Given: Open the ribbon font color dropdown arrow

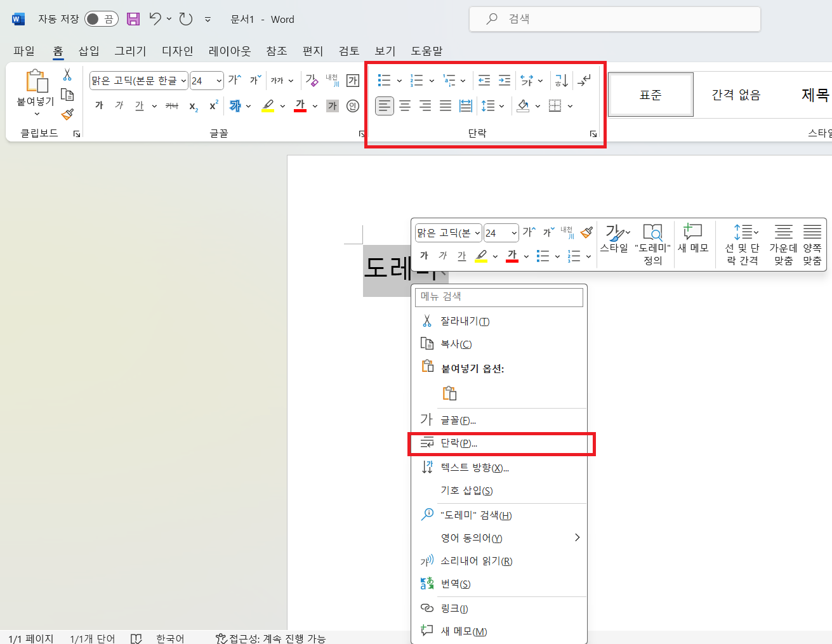Looking at the screenshot, I should pos(315,106).
